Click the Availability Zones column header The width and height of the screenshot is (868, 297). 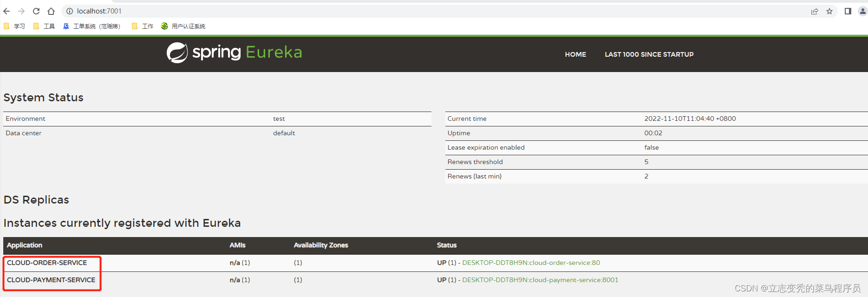(x=321, y=245)
